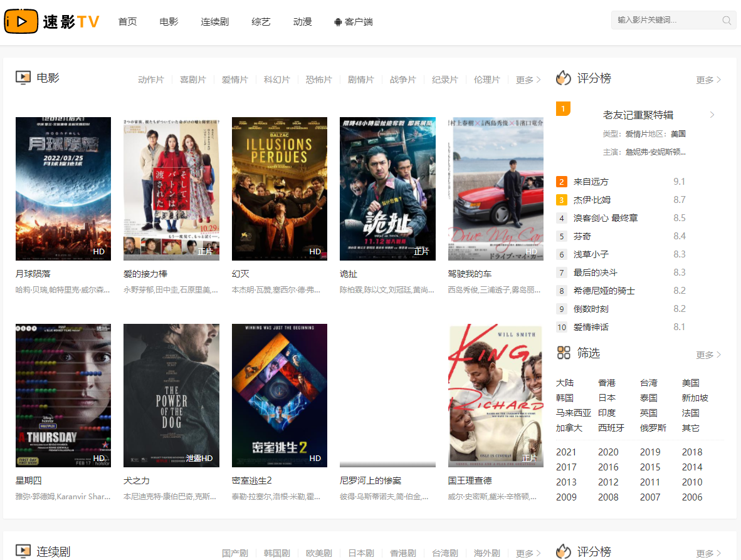Open the 犬之力 movie poster

[x=171, y=396]
